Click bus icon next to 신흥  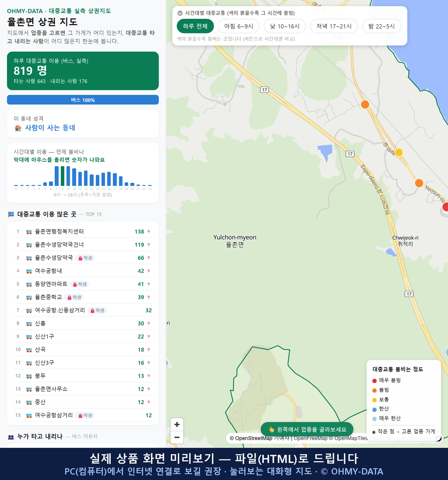pos(29,323)
